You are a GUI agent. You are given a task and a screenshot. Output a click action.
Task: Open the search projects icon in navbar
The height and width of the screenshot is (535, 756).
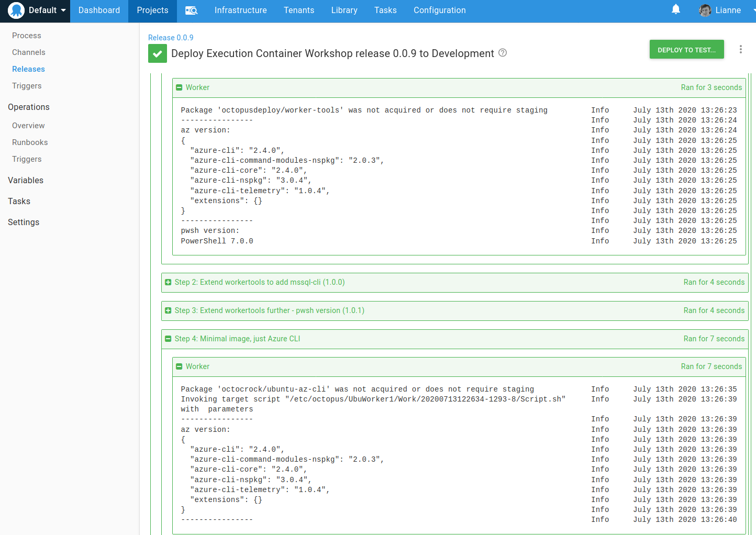(x=191, y=10)
